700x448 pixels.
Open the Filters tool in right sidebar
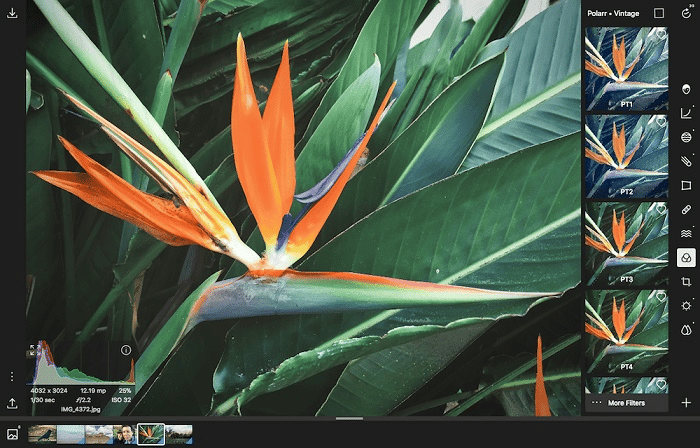686,257
